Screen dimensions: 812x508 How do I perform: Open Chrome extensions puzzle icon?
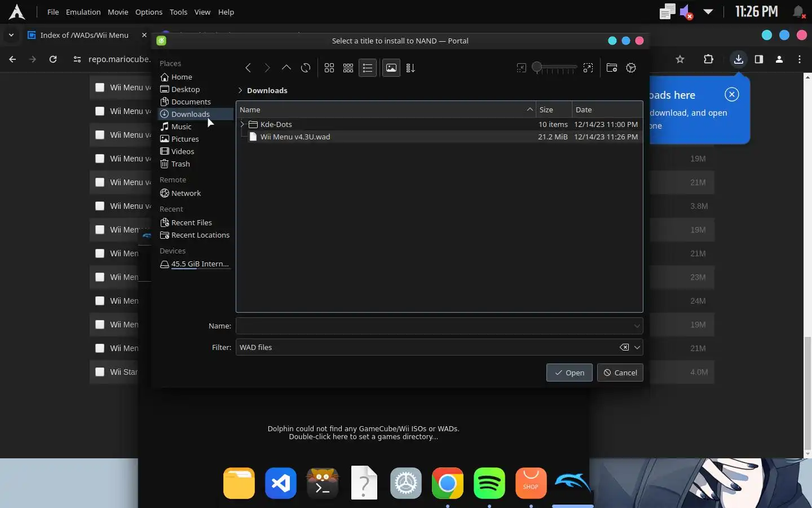pos(708,59)
